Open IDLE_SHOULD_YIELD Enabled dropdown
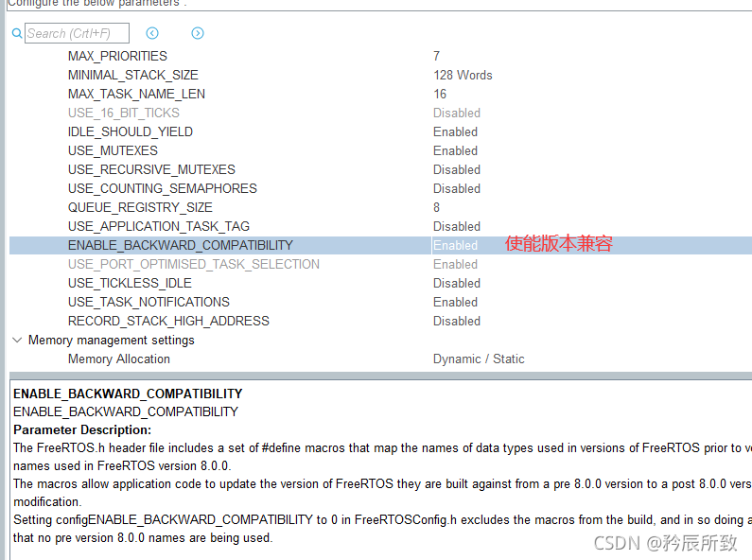 click(x=455, y=131)
